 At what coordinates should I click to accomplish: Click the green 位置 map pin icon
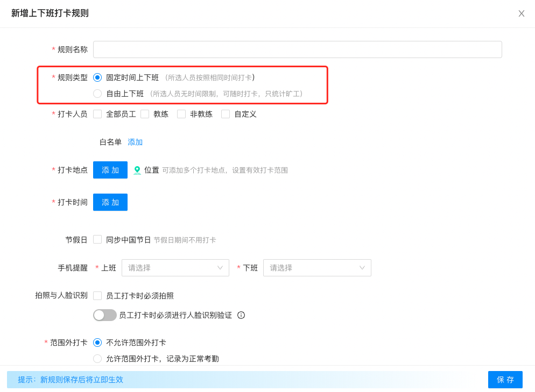pyautogui.click(x=137, y=170)
